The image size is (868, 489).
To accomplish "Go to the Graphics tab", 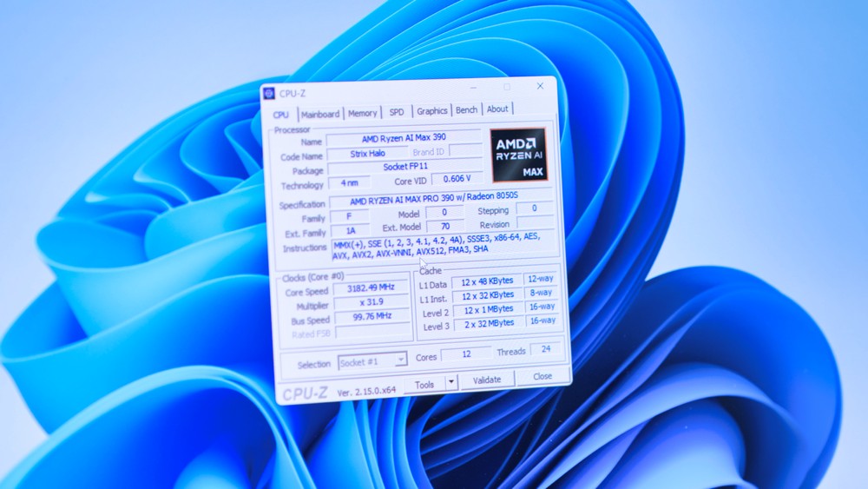I will coord(431,111).
